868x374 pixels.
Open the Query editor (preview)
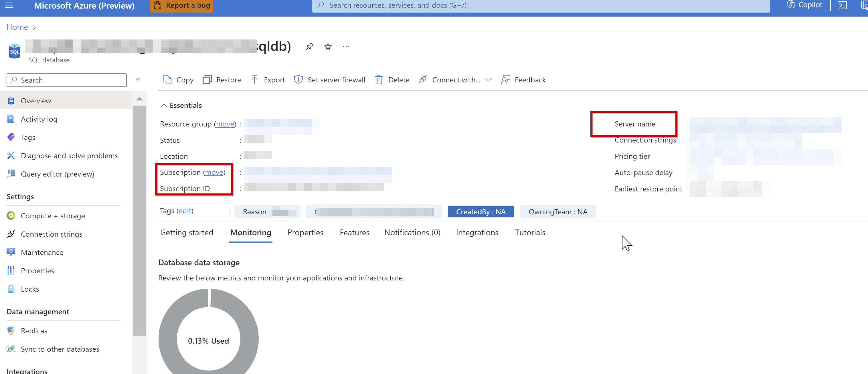(57, 174)
